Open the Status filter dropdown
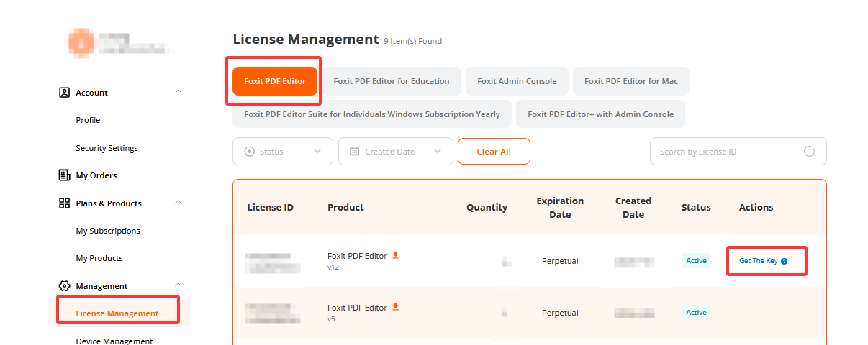The width and height of the screenshot is (868, 345). pyautogui.click(x=283, y=152)
